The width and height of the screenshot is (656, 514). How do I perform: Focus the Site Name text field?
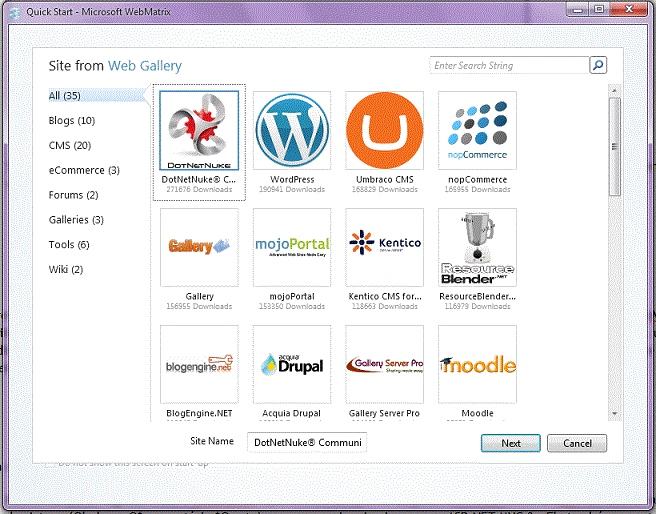click(x=307, y=442)
